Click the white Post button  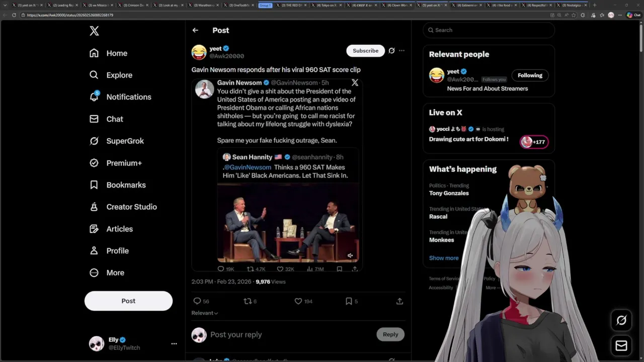click(128, 301)
